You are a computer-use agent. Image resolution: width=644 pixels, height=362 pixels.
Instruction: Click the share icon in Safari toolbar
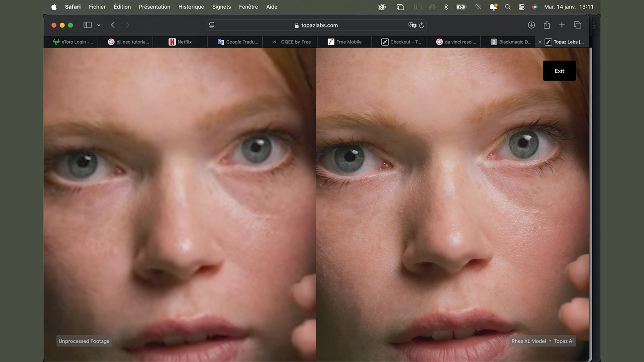547,25
